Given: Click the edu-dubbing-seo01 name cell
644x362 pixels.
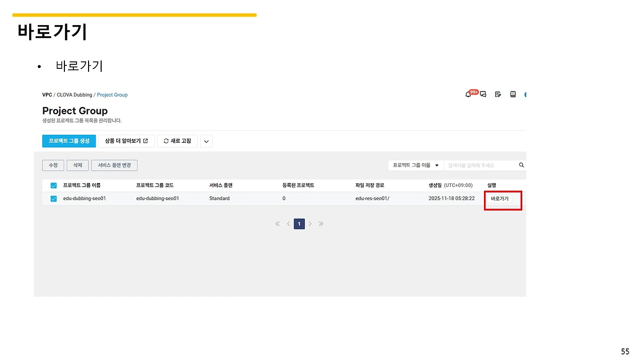Looking at the screenshot, I should pyautogui.click(x=85, y=199).
